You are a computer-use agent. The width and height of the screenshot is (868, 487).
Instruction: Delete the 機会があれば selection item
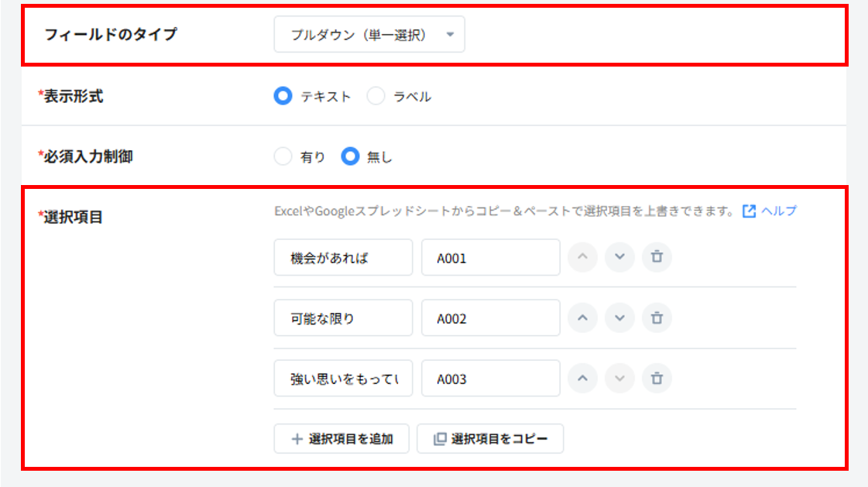pos(657,258)
